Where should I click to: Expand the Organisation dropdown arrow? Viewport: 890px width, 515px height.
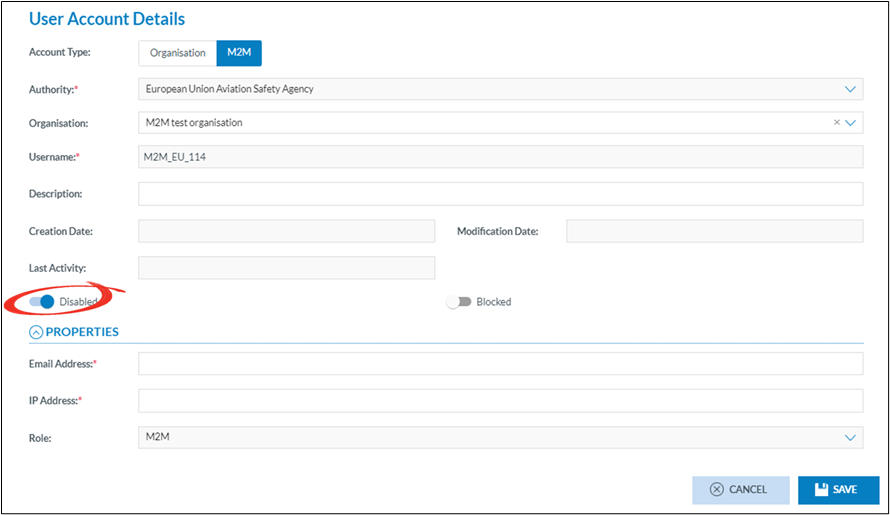point(852,123)
